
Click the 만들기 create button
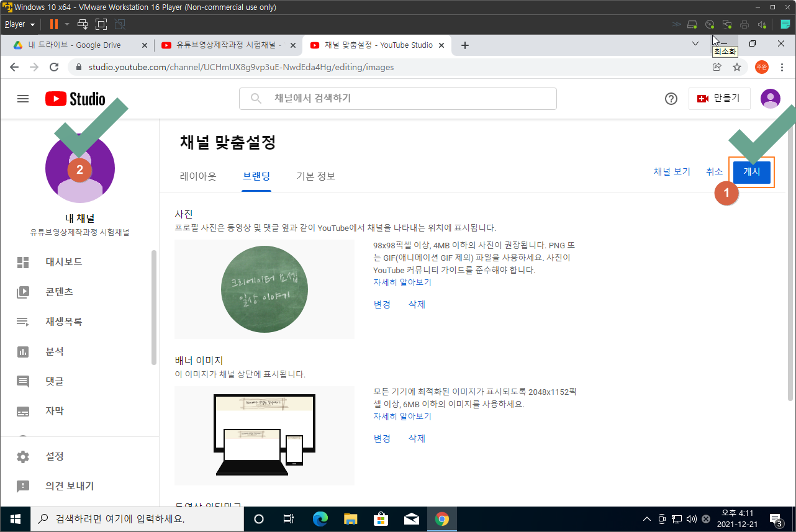[x=719, y=99]
